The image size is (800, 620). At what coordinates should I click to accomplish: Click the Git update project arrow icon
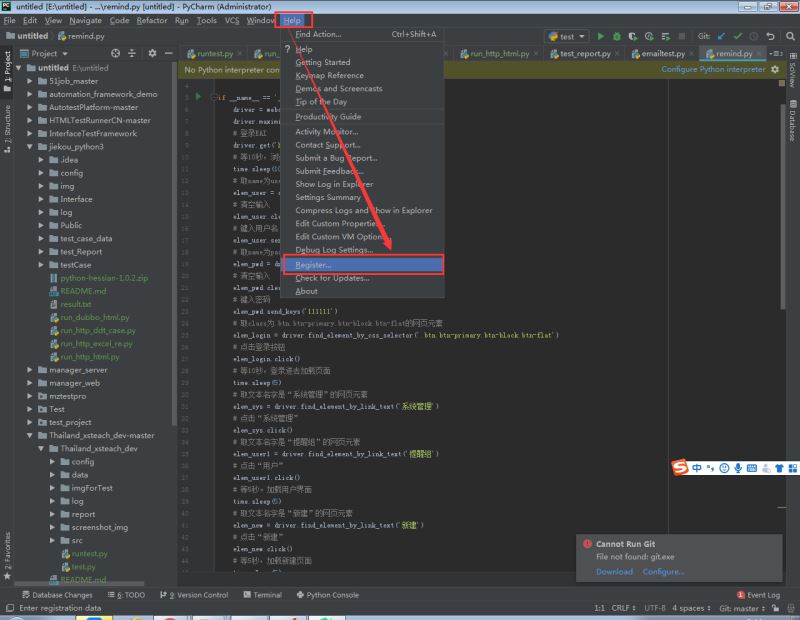point(721,36)
